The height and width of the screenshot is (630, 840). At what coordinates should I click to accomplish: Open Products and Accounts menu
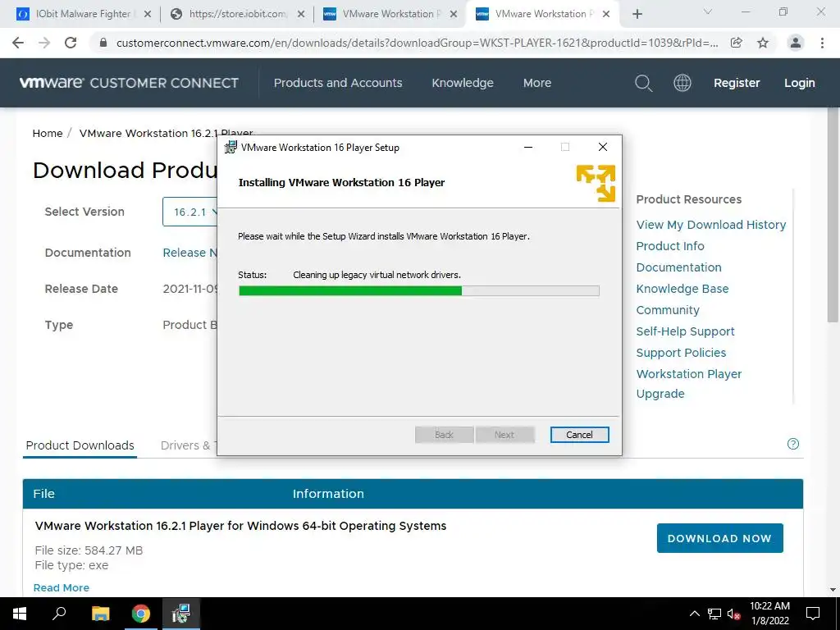pos(338,83)
